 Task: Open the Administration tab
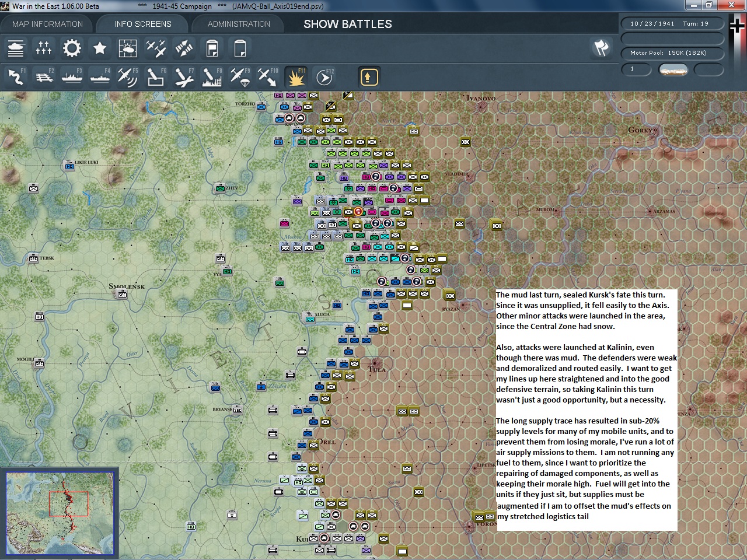coord(239,24)
